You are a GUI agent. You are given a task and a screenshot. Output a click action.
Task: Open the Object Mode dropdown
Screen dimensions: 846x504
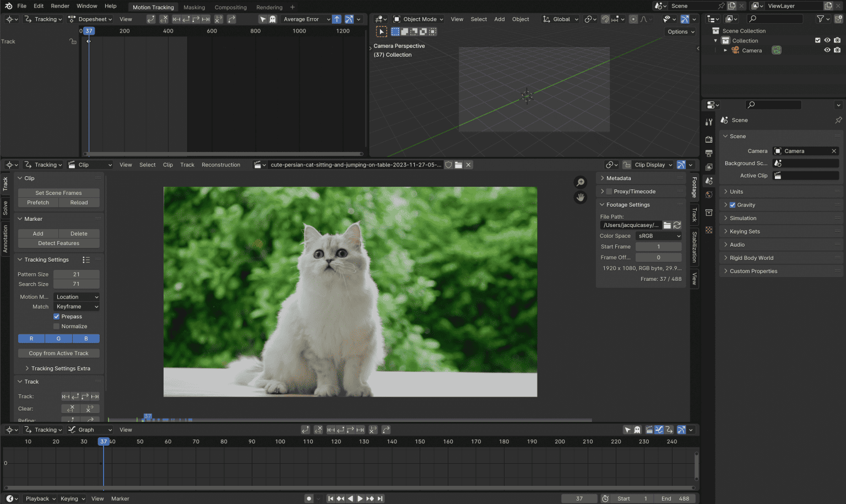(x=418, y=19)
